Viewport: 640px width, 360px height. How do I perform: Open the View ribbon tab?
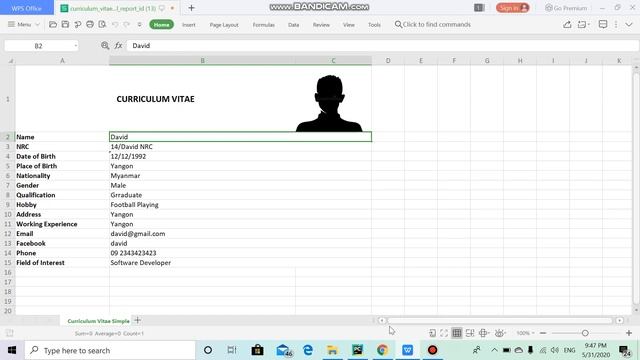pos(349,24)
